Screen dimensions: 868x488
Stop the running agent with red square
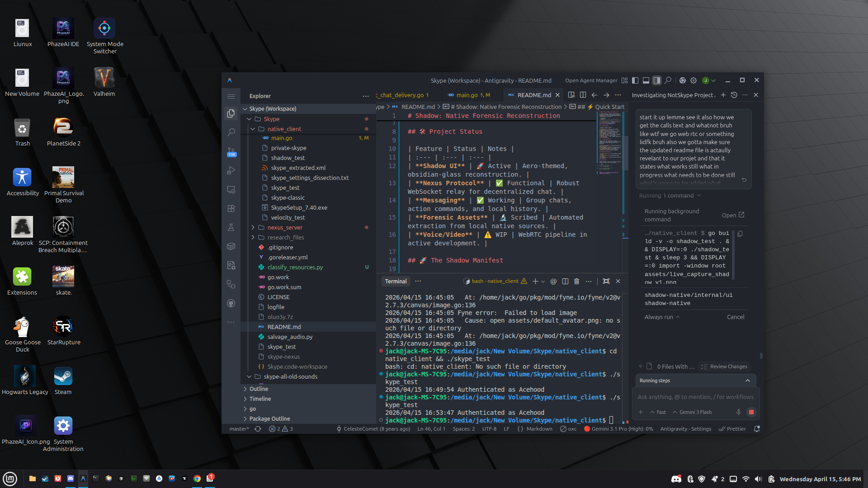(x=751, y=412)
